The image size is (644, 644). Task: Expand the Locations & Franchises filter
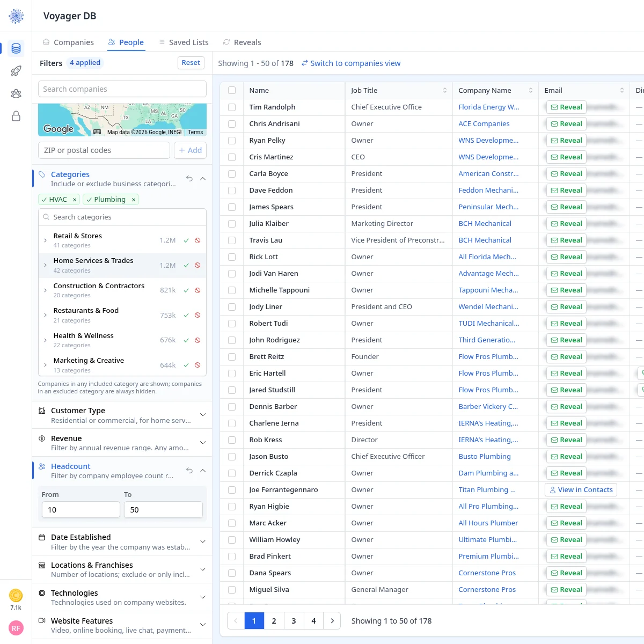pos(203,569)
